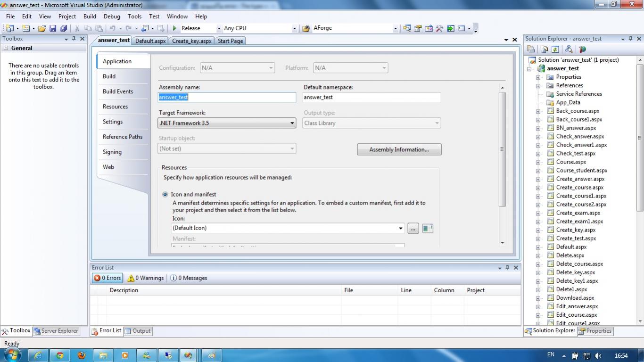Image resolution: width=644 pixels, height=362 pixels.
Task: Select the Icon and manifest radio button
Action: coord(165,194)
